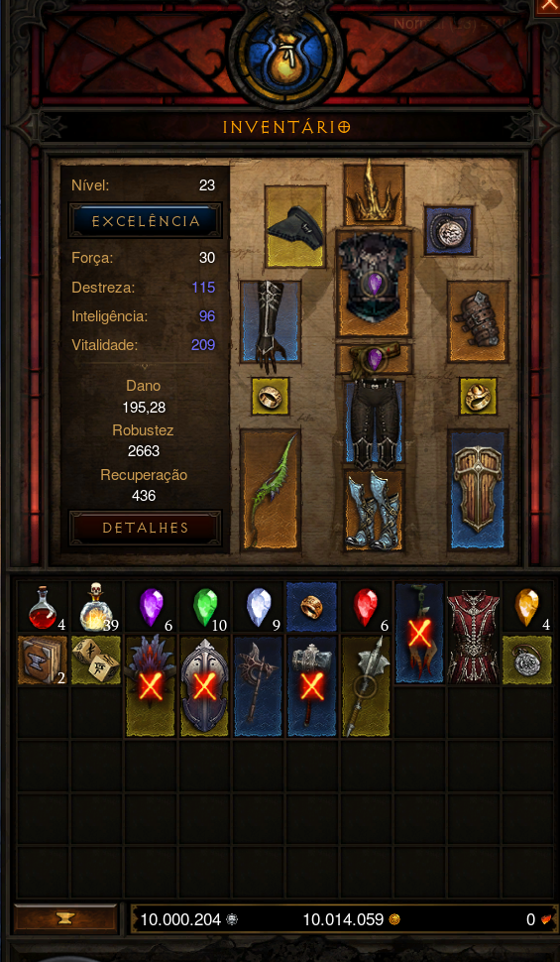Select the white diamond gem stack
This screenshot has height=962, width=560.
coord(259,607)
